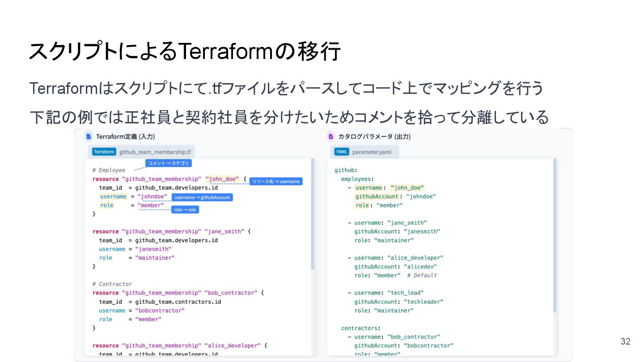Click the Terraform定義 (入力) panel file icon

point(89,136)
